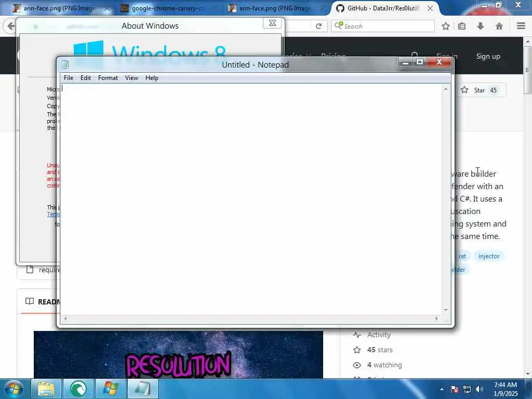Click the Firefox Search field
Image resolution: width=532 pixels, height=399 pixels.
[383, 26]
